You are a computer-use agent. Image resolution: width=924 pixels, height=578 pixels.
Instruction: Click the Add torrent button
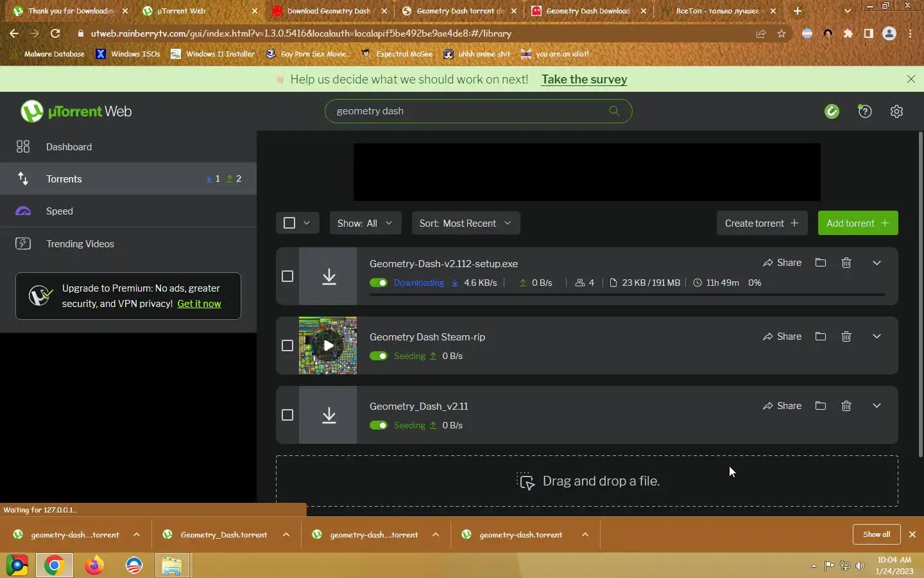click(x=858, y=223)
